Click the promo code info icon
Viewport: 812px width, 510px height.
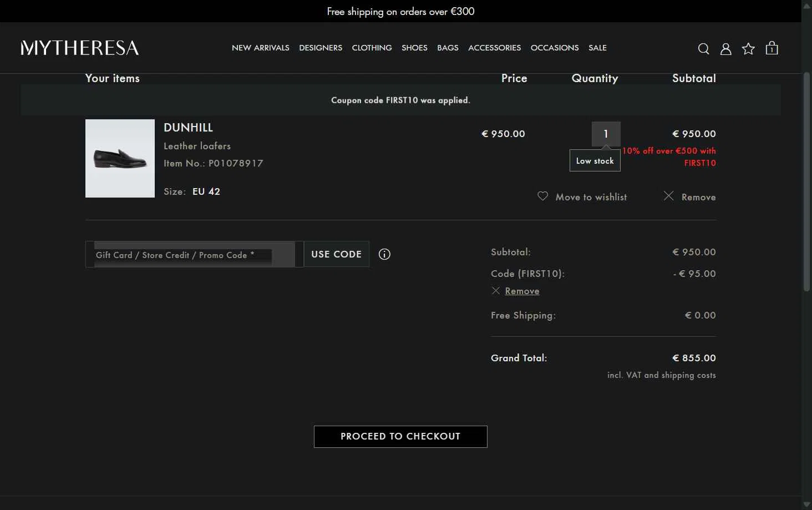pyautogui.click(x=384, y=254)
